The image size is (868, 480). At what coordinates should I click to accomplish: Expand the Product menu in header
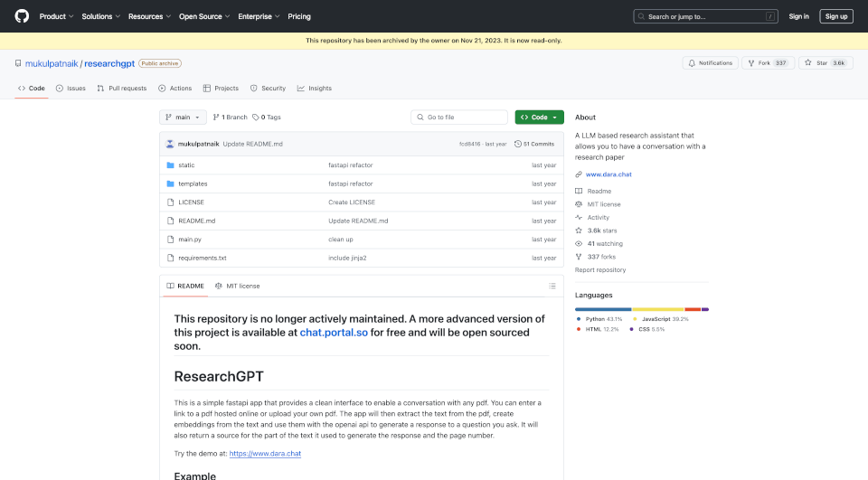pyautogui.click(x=56, y=16)
